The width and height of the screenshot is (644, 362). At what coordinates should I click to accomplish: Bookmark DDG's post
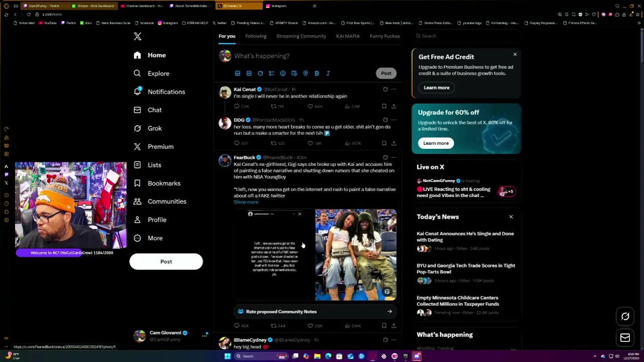pyautogui.click(x=384, y=143)
